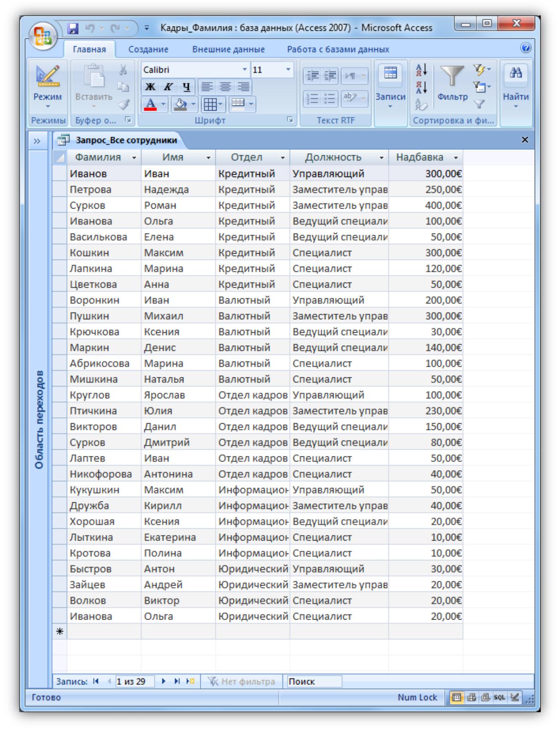Align text left
The image size is (560, 729).
click(x=207, y=87)
